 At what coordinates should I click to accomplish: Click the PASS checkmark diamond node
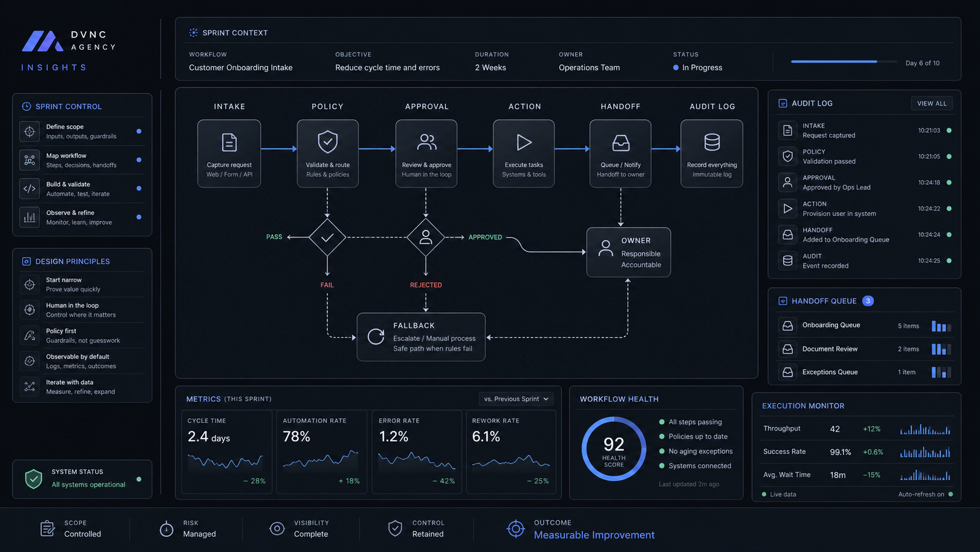pyautogui.click(x=327, y=237)
